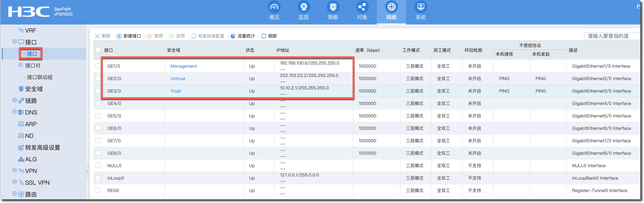
Task: Open the Management security zone link
Action: point(183,66)
